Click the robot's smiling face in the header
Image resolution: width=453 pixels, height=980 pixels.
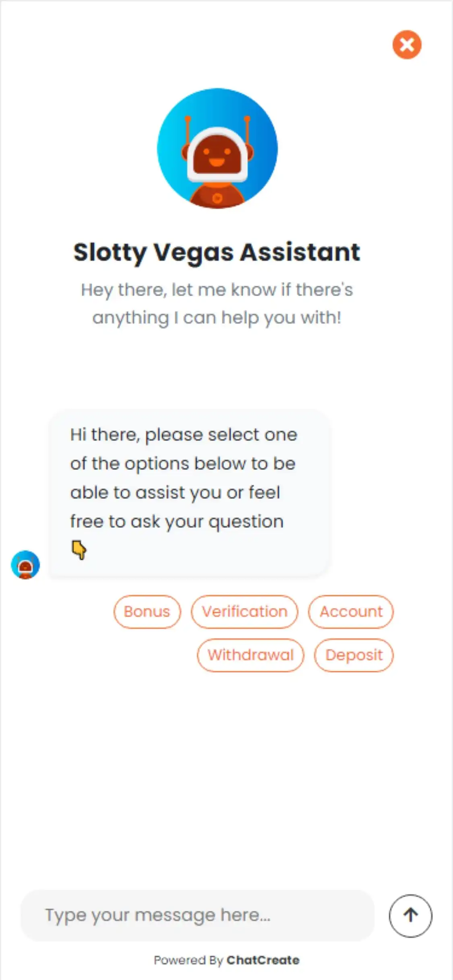(217, 155)
